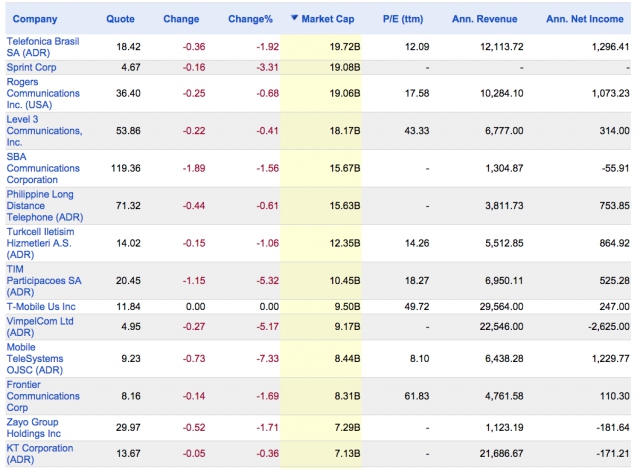Open Level 3 Communications, Inc. link
The height and width of the screenshot is (469, 640).
(44, 131)
